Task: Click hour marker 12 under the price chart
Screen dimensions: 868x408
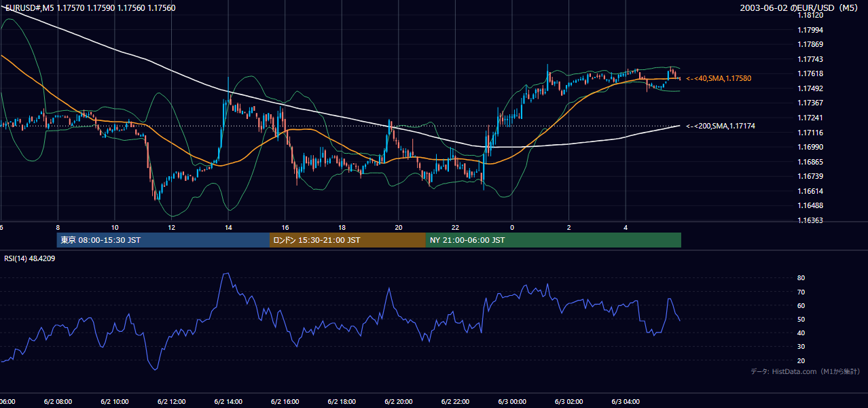Action: 171,227
